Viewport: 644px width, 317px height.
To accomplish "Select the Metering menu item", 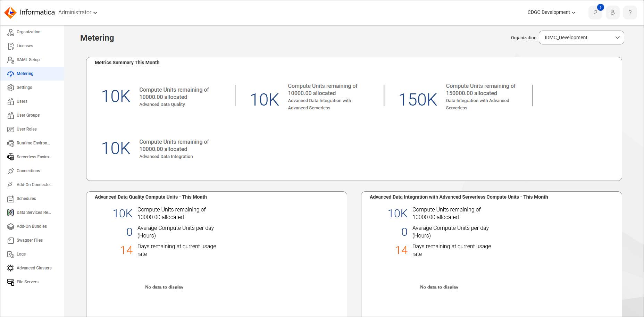I will tap(32, 74).
